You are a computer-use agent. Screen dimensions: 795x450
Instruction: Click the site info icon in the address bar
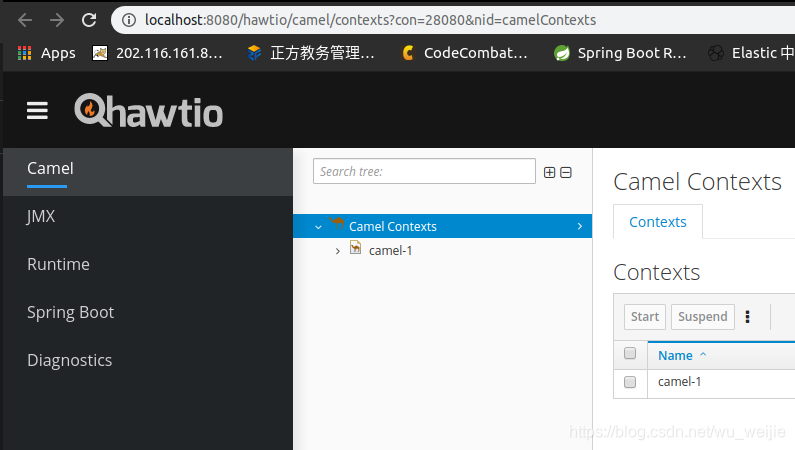pyautogui.click(x=129, y=20)
